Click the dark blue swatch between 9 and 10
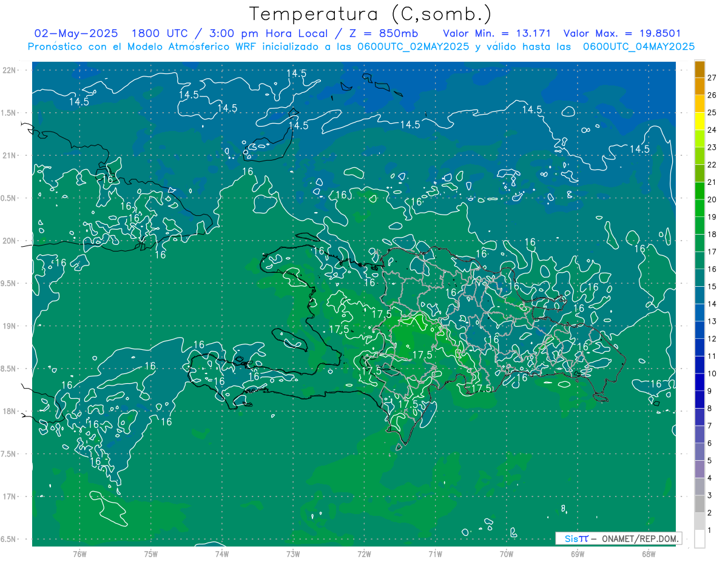Image resolution: width=728 pixels, height=562 pixels. click(699, 383)
